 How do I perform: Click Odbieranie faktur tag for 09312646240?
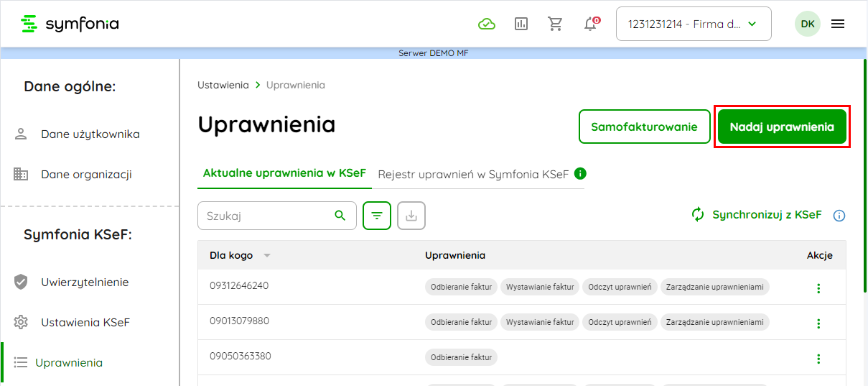click(x=461, y=287)
